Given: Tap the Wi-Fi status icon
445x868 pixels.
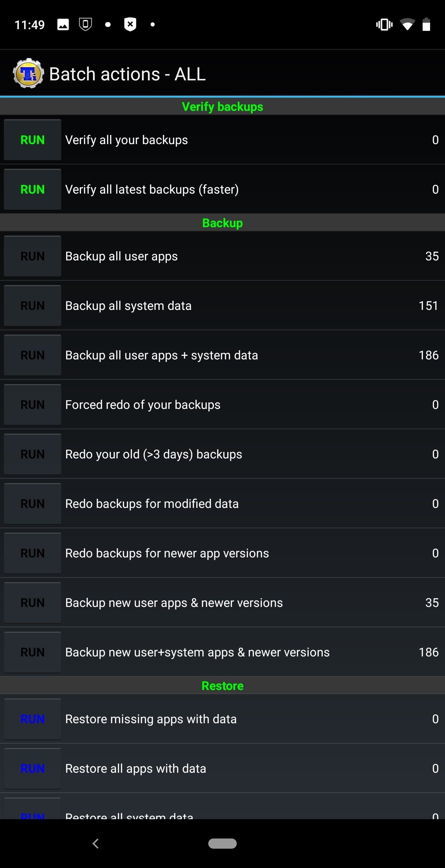Looking at the screenshot, I should tap(407, 24).
